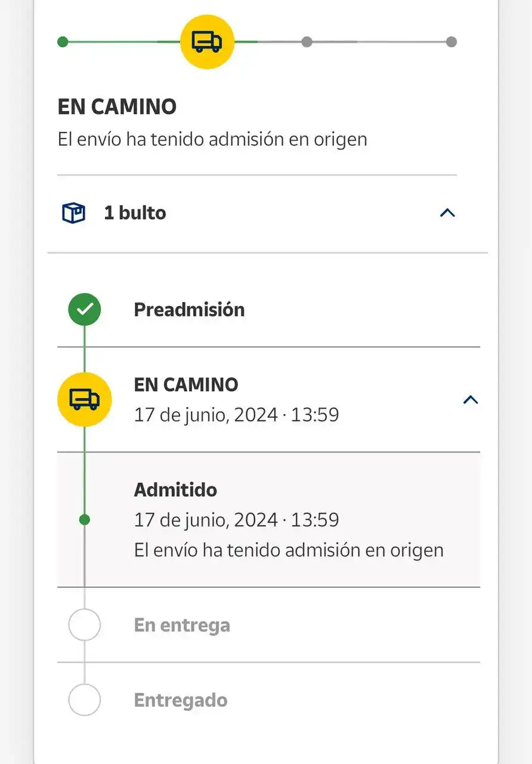Screen dimensions: 532x764
Task: Collapse the 1 bulto section chevron
Action: click(447, 212)
